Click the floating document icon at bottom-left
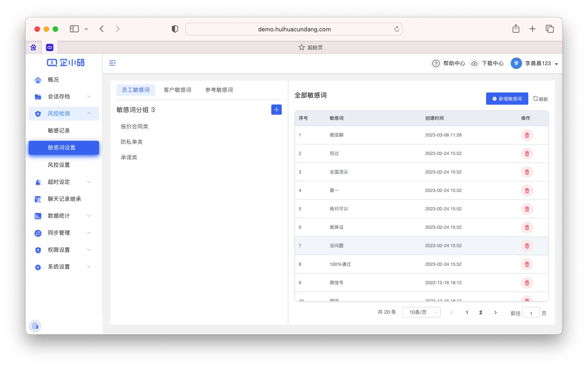 35,326
